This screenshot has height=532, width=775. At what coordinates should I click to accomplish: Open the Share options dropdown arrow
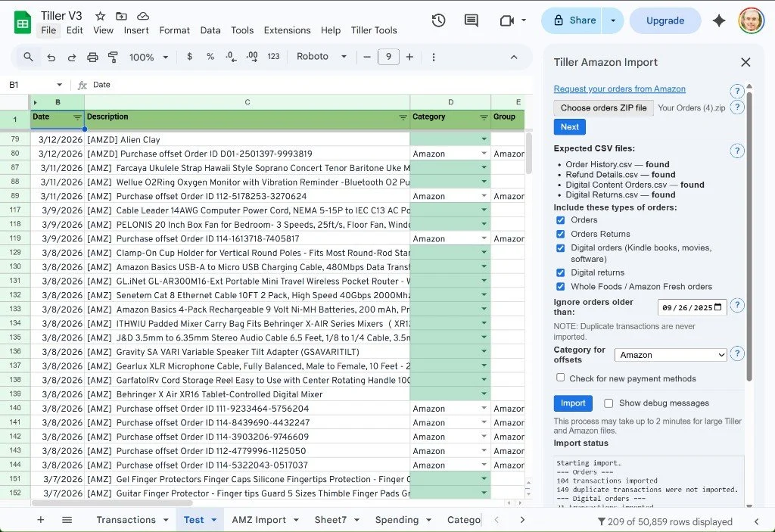coord(613,20)
